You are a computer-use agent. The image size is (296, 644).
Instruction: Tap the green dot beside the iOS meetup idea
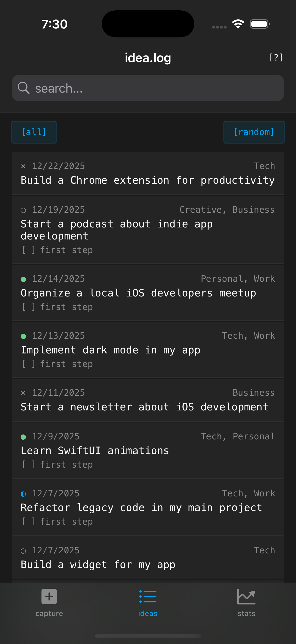24,280
